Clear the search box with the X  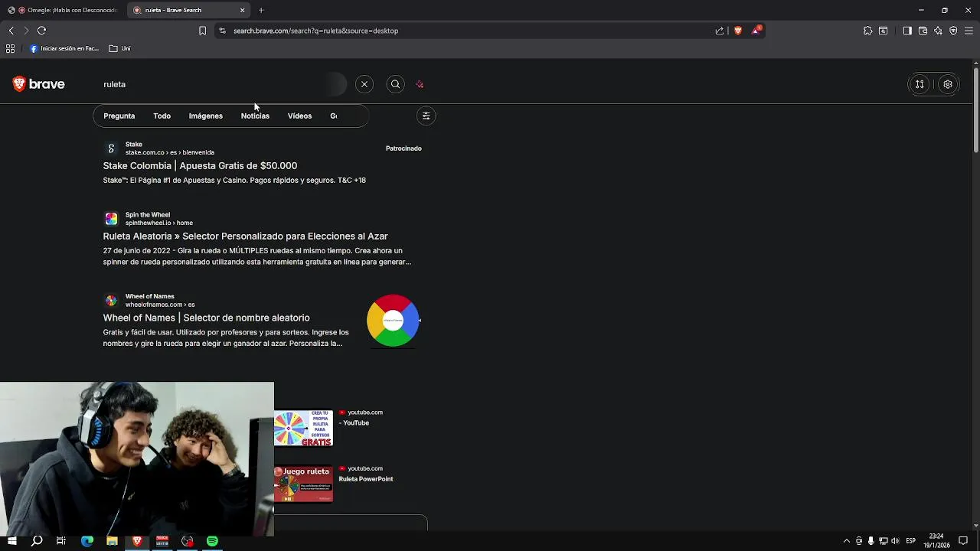[364, 84]
